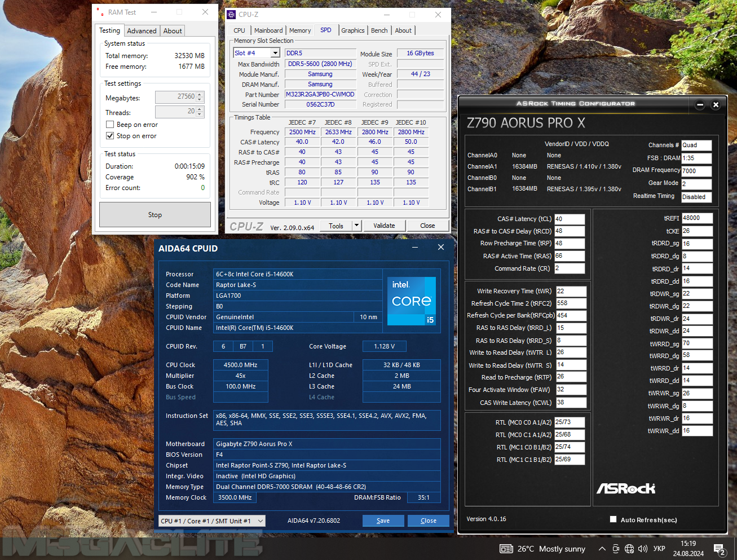The height and width of the screenshot is (560, 737).
Task: Click the Validate button in CPU-Z
Action: (x=384, y=226)
